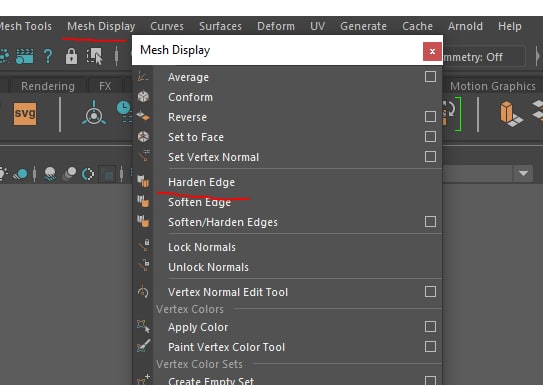543x385 pixels.
Task: Click the question mark help icon
Action: point(48,56)
